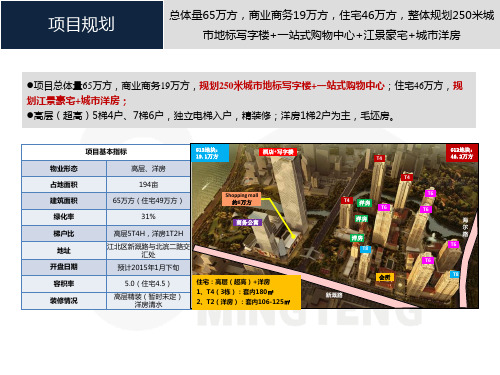Select the purple 商务公寓 map label
The width and height of the screenshot is (500, 375).
248,222
